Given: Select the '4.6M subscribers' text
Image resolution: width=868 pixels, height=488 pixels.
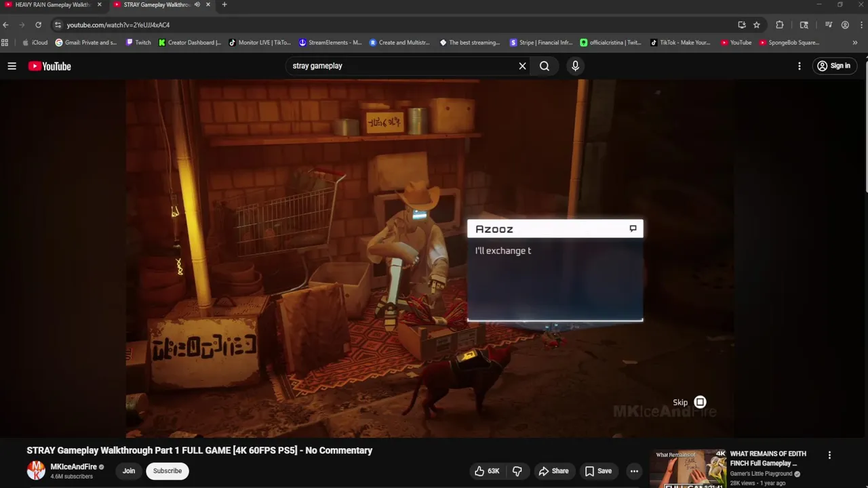Looking at the screenshot, I should pos(71,476).
